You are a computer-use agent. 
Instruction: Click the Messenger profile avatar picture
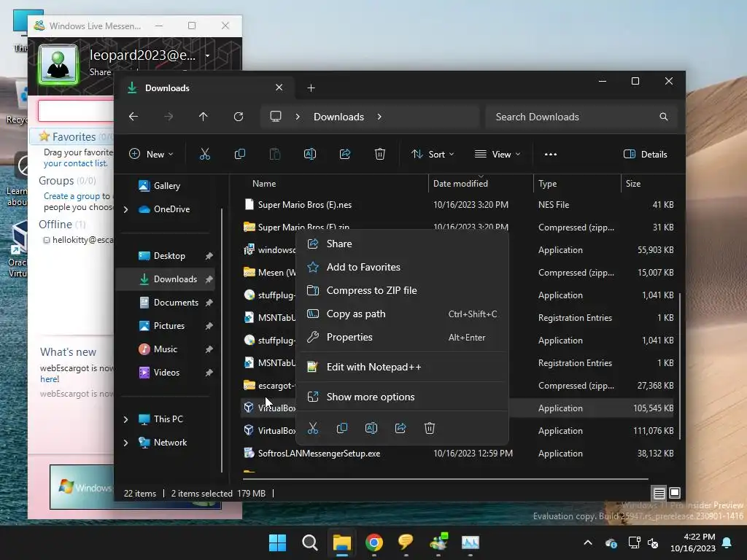pyautogui.click(x=58, y=64)
